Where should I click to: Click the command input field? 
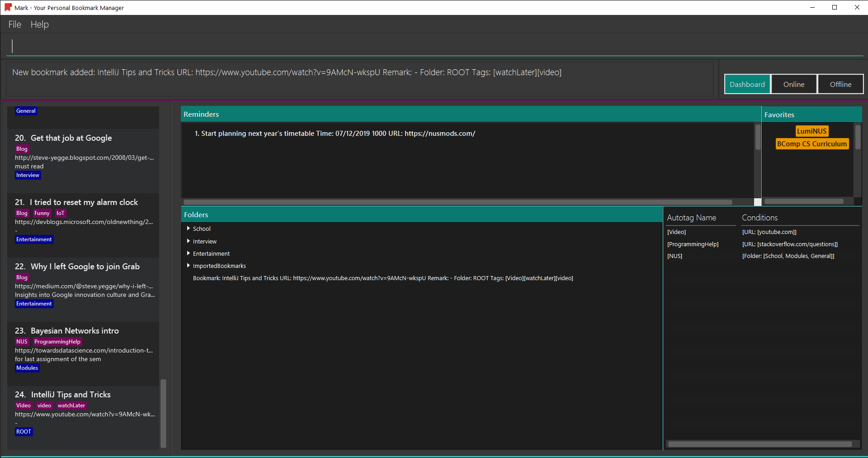434,46
